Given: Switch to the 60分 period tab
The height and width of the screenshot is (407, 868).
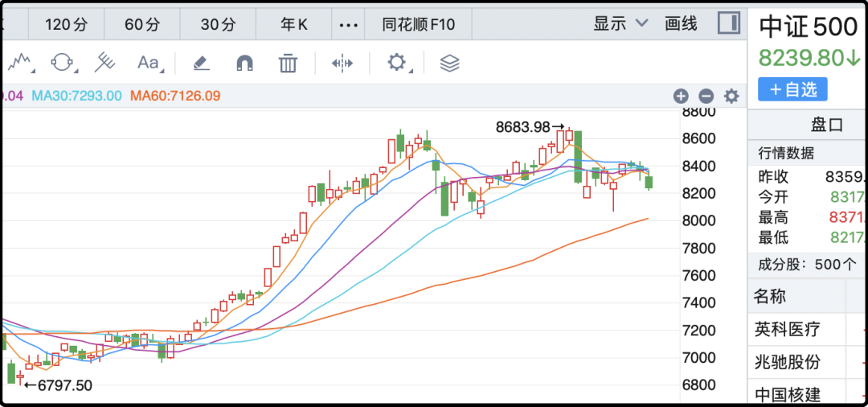Looking at the screenshot, I should 142,24.
